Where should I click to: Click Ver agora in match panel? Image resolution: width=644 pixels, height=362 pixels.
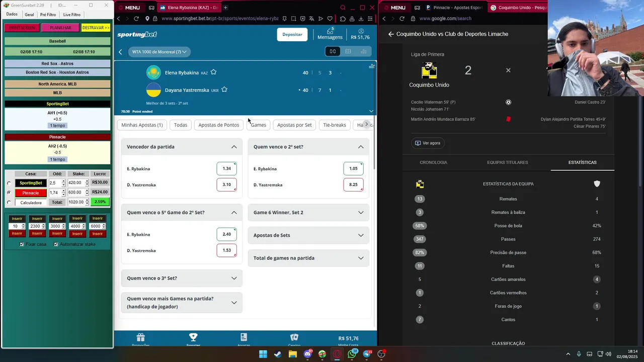[428, 143]
